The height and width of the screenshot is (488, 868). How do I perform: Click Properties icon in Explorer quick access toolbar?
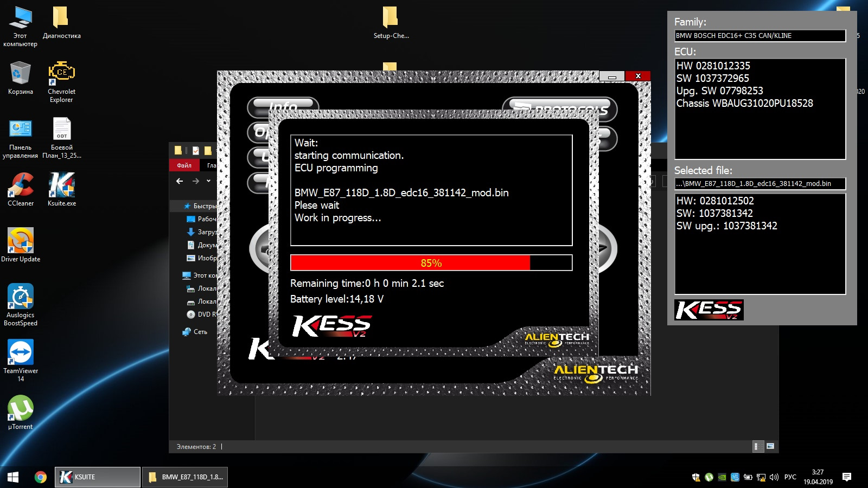click(196, 151)
